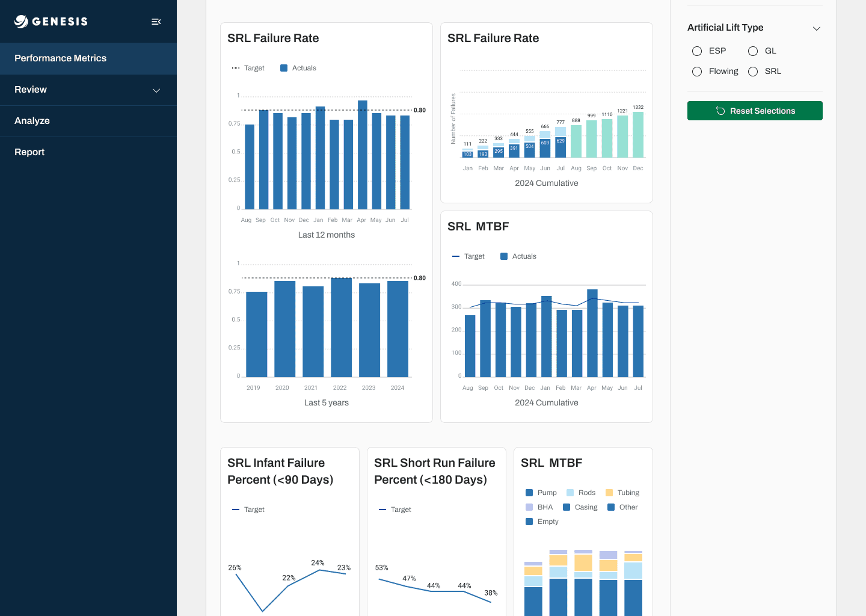This screenshot has width=866, height=616.
Task: Select the GL radio button
Action: tap(753, 51)
